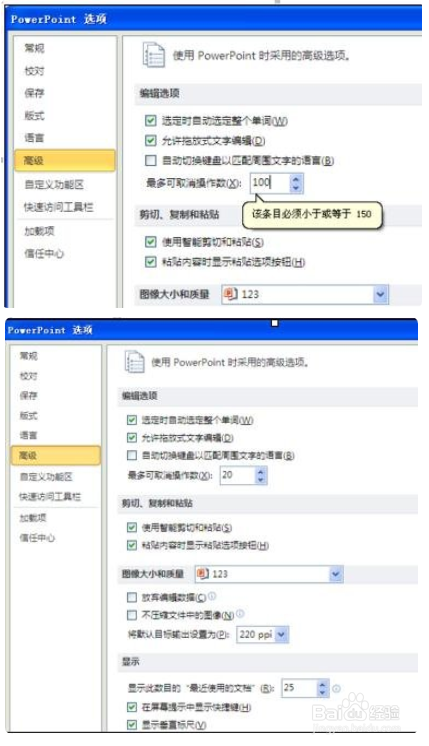Select 信任中心 in bottom dialog sidebar
The height and width of the screenshot is (746, 429).
(x=37, y=538)
